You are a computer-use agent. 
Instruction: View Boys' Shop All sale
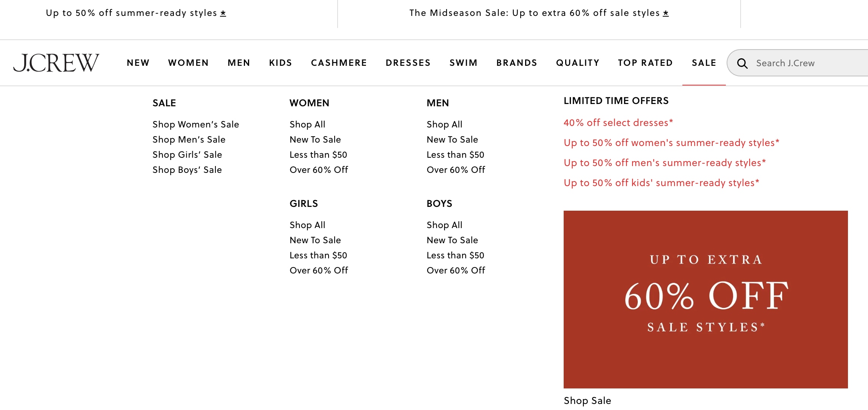coord(445,225)
